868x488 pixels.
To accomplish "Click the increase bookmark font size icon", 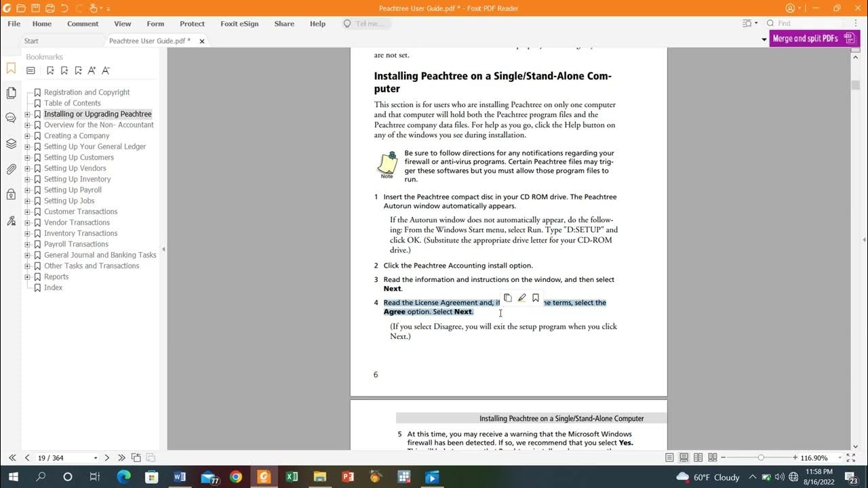I will coord(92,70).
